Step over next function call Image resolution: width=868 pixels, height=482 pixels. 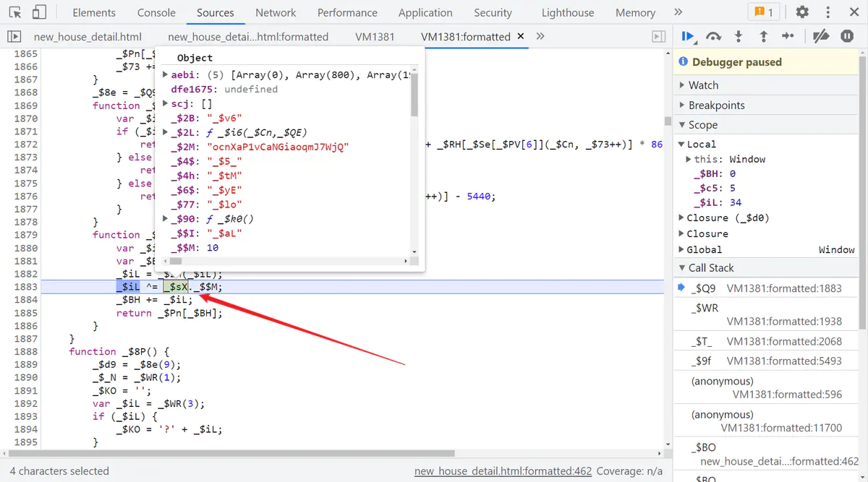coord(713,37)
